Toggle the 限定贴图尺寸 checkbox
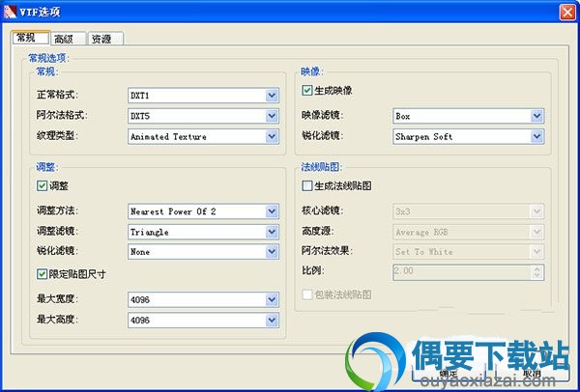The height and width of the screenshot is (392, 580). click(x=42, y=274)
